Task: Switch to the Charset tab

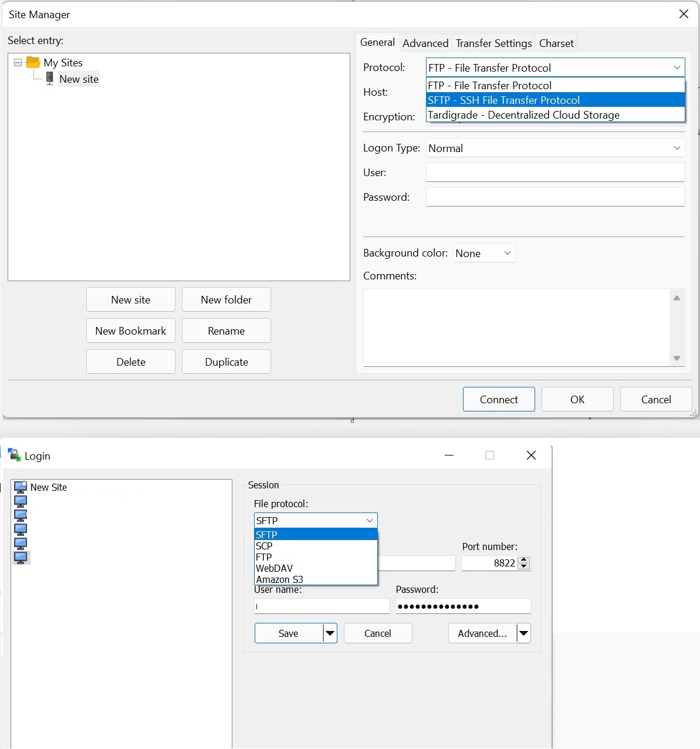Action: tap(556, 43)
